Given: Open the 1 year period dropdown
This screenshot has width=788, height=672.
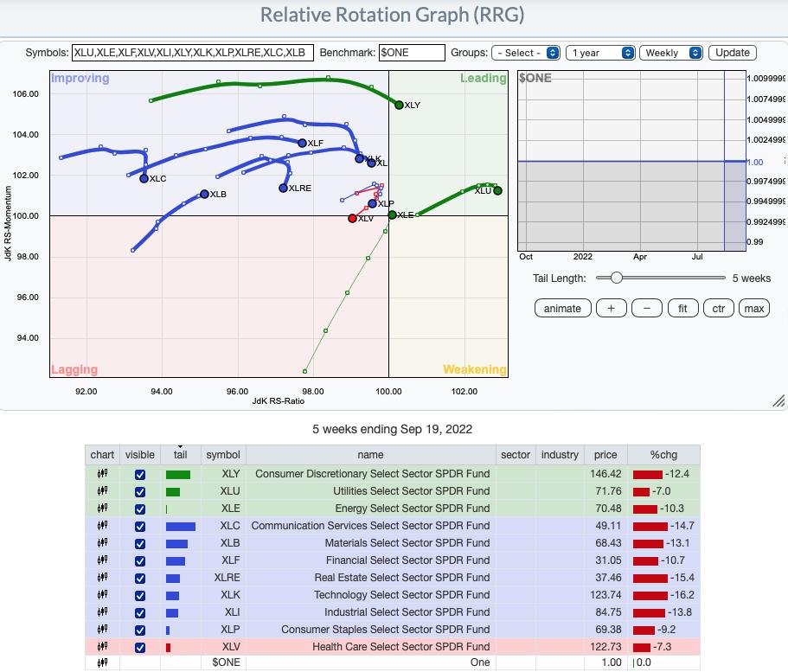Looking at the screenshot, I should pyautogui.click(x=600, y=53).
